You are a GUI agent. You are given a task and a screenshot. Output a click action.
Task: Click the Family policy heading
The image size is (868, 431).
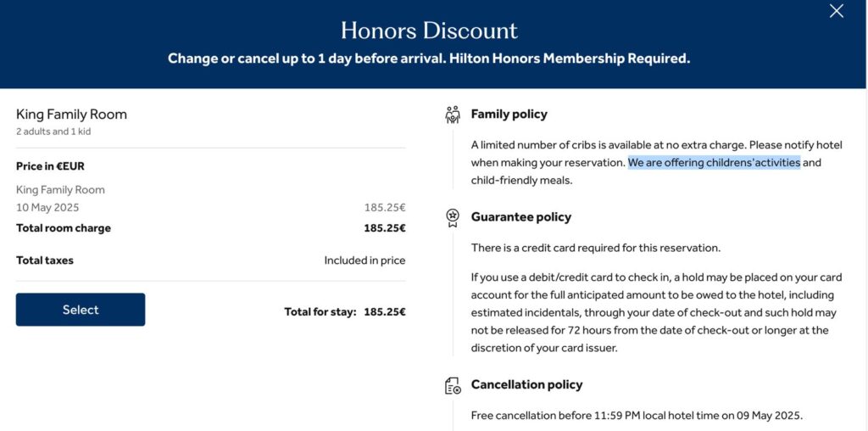(x=509, y=115)
